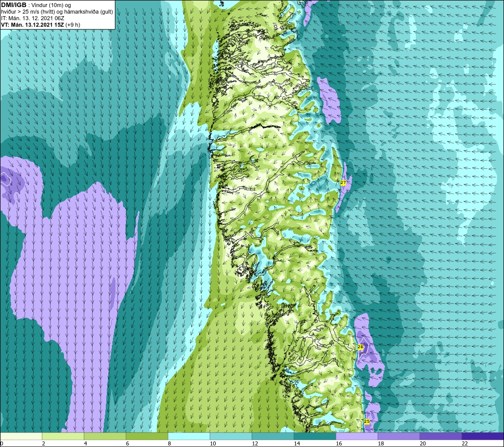Click the yellow gust label 25
Viewport: 504px width, 447px height.
click(x=367, y=421)
